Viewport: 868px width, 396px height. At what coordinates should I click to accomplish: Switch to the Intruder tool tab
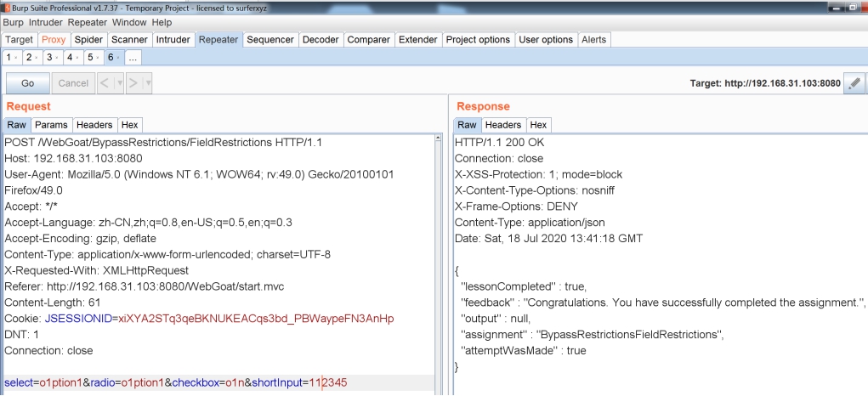pos(173,40)
